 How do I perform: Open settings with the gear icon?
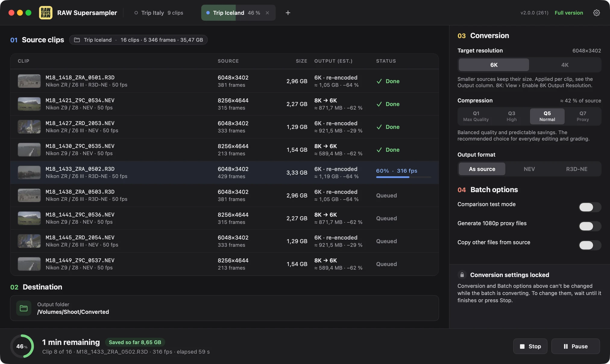596,13
